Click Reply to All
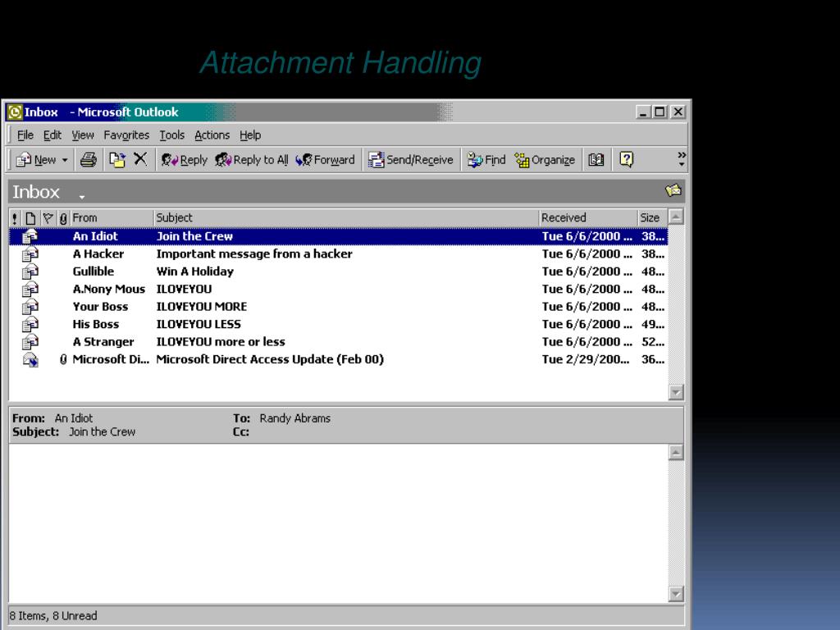This screenshot has width=840, height=630. click(252, 160)
